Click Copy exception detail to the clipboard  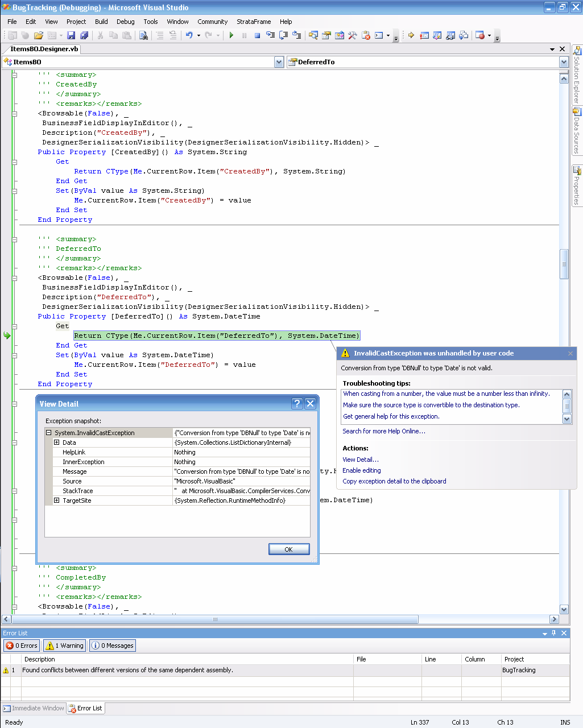pyautogui.click(x=394, y=481)
